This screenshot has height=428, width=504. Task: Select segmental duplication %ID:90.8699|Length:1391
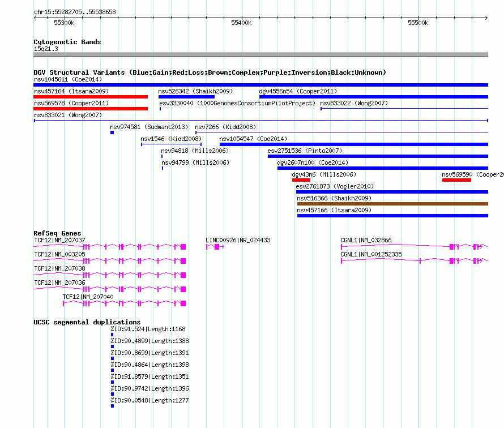coord(150,353)
